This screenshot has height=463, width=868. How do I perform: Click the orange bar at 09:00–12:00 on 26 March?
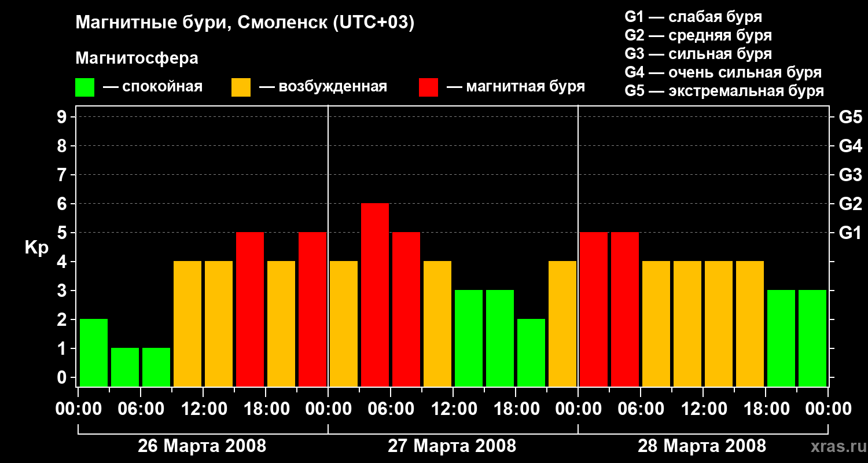point(187,324)
